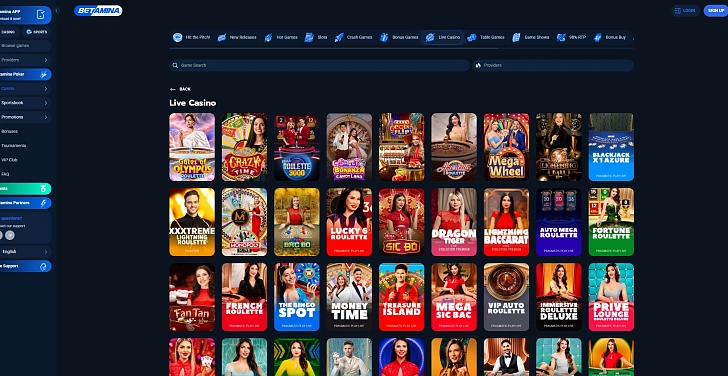This screenshot has width=728, height=376.
Task: Click the quests medal icon in the green bar
Action: [43, 189]
